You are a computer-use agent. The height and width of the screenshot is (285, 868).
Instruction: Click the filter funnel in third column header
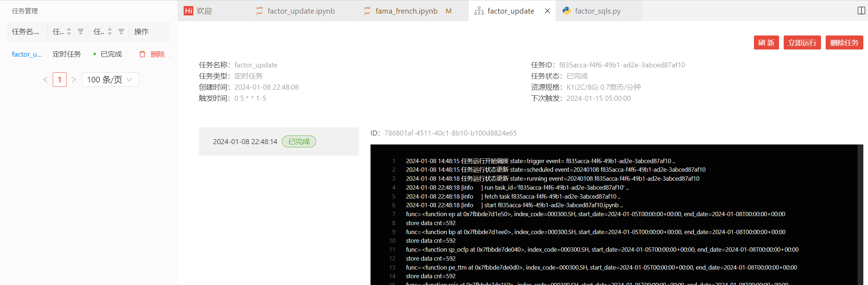[x=121, y=32]
